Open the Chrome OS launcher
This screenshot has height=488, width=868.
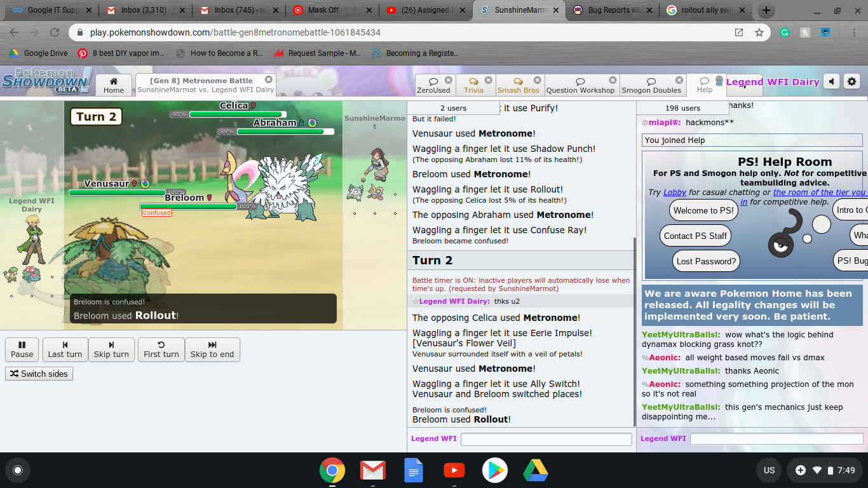[18, 470]
